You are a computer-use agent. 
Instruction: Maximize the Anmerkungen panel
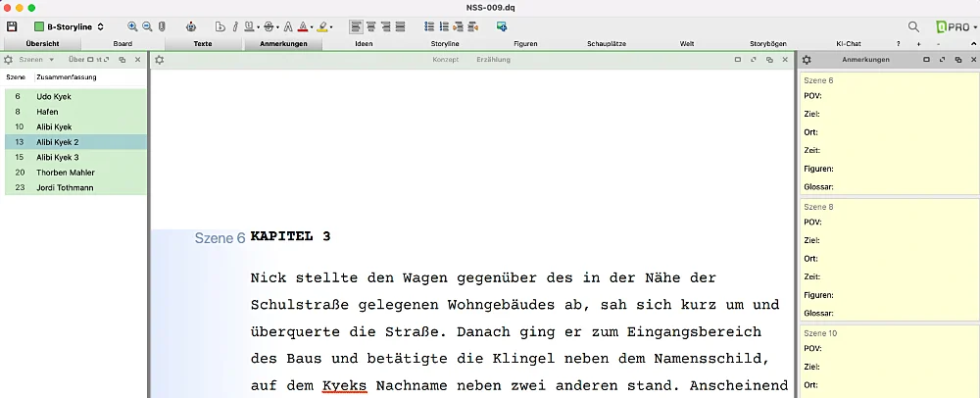click(x=926, y=60)
